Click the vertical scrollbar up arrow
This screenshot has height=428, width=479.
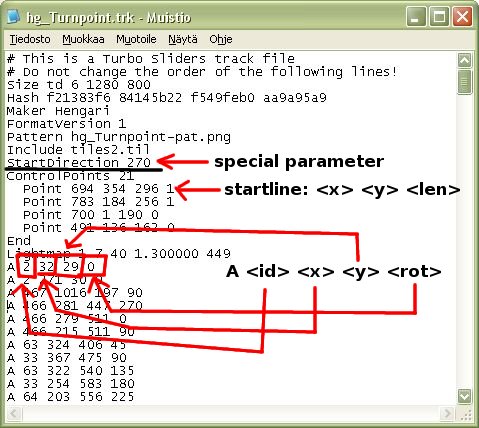(x=464, y=60)
